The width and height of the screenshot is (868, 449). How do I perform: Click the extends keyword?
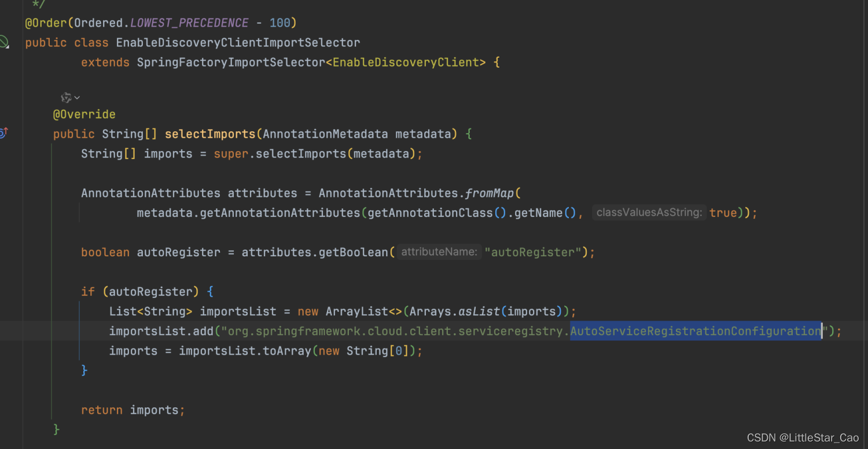[105, 62]
